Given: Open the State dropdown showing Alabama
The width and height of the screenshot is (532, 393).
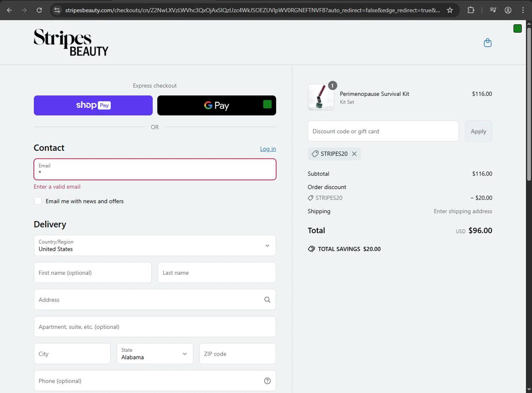Looking at the screenshot, I should 155,354.
